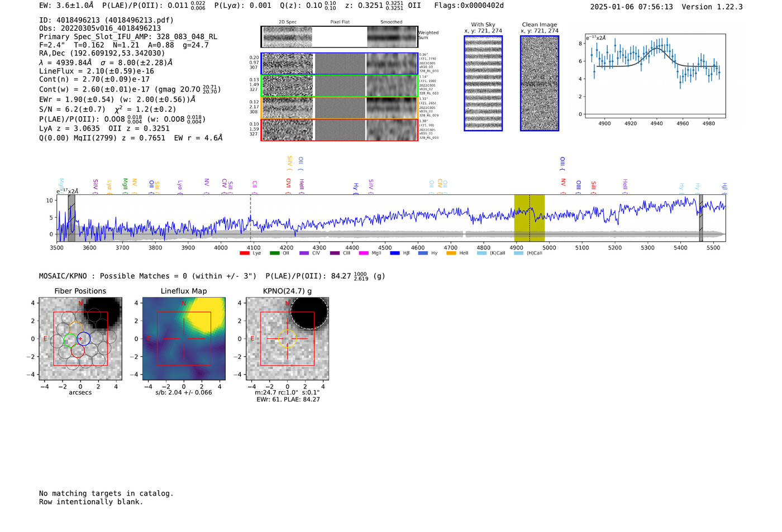
Task: Click the ID 4018496213 text line
Action: 106,20
